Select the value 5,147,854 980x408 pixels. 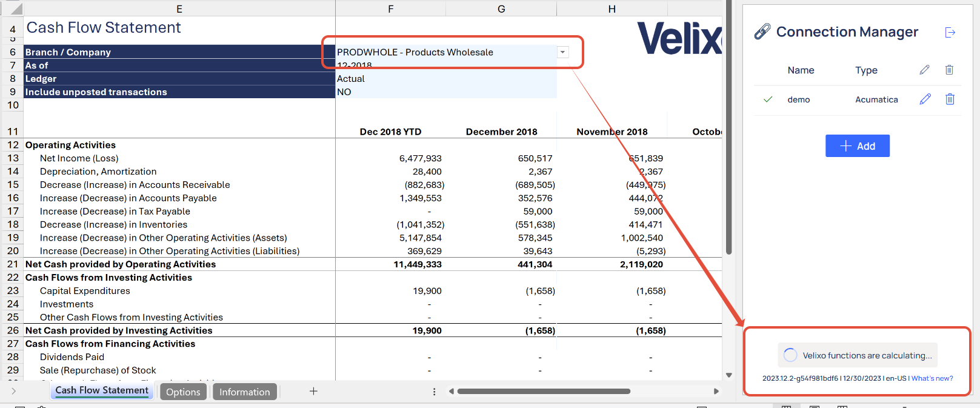tap(420, 238)
